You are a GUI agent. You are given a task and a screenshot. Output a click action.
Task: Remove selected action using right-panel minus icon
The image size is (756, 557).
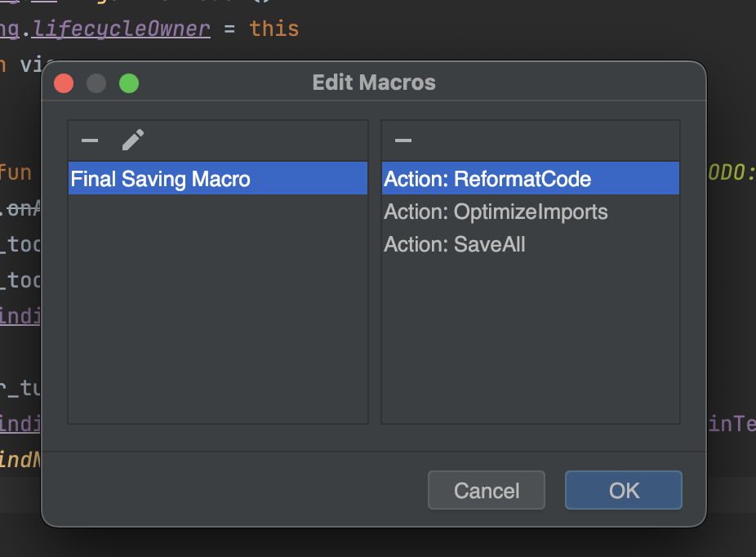pyautogui.click(x=403, y=140)
